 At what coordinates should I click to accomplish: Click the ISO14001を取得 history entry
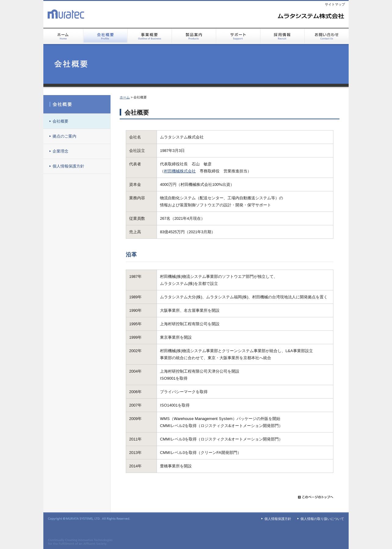(x=175, y=405)
